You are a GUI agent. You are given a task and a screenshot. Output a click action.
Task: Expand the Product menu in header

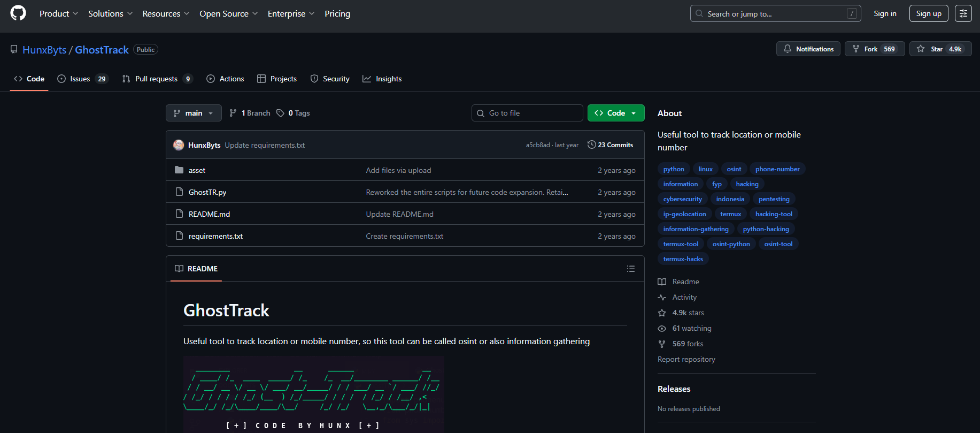[x=59, y=13]
